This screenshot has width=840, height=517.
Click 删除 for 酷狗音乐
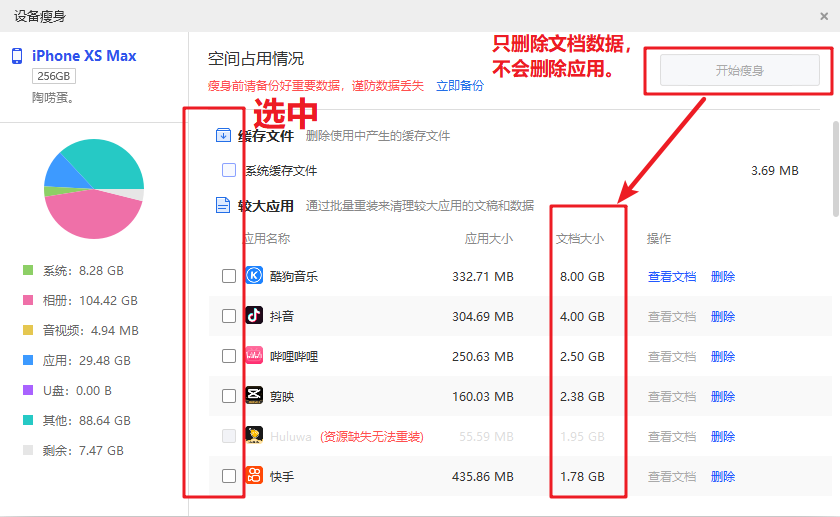coord(723,276)
